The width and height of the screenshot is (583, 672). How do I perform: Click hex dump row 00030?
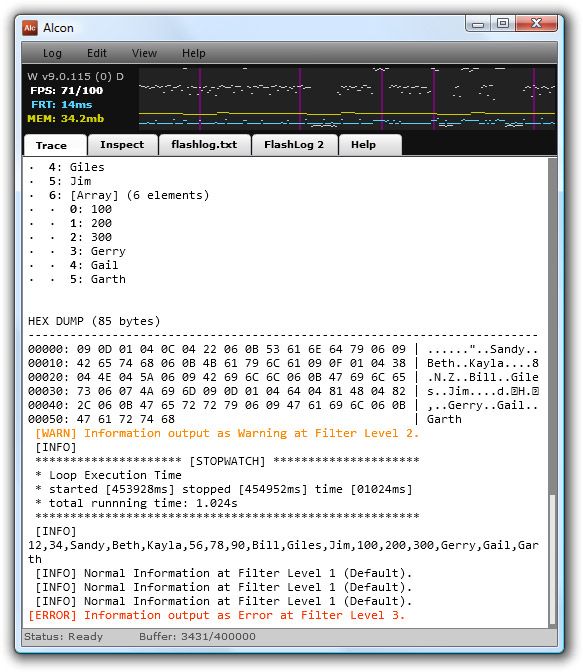(283, 391)
